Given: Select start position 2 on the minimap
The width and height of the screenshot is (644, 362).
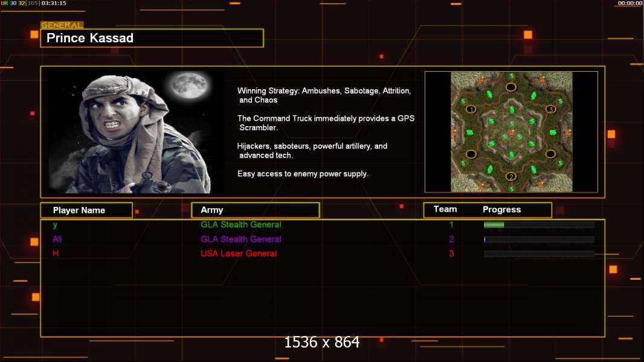Looking at the screenshot, I should (x=511, y=176).
